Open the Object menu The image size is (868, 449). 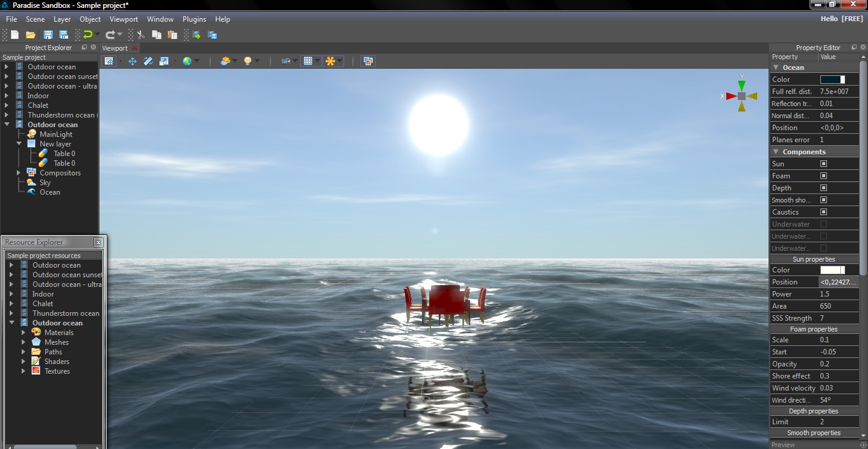pyautogui.click(x=90, y=19)
